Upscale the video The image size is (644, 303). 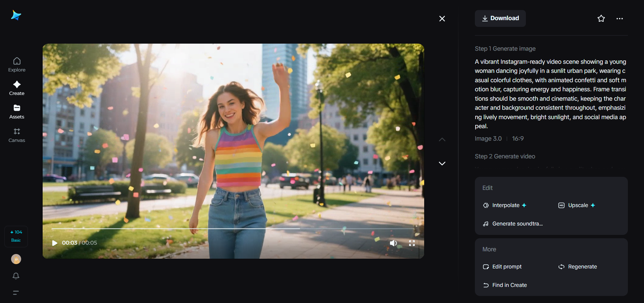tap(577, 205)
